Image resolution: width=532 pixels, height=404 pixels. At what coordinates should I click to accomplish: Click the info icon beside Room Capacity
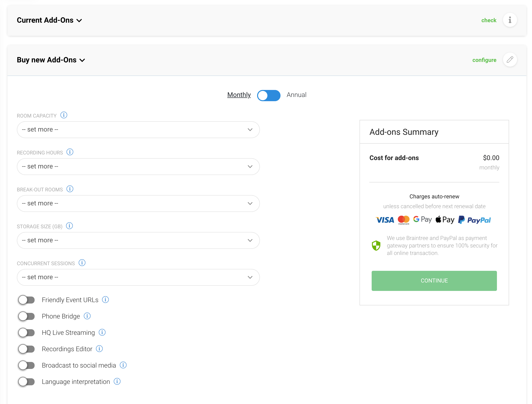64,115
